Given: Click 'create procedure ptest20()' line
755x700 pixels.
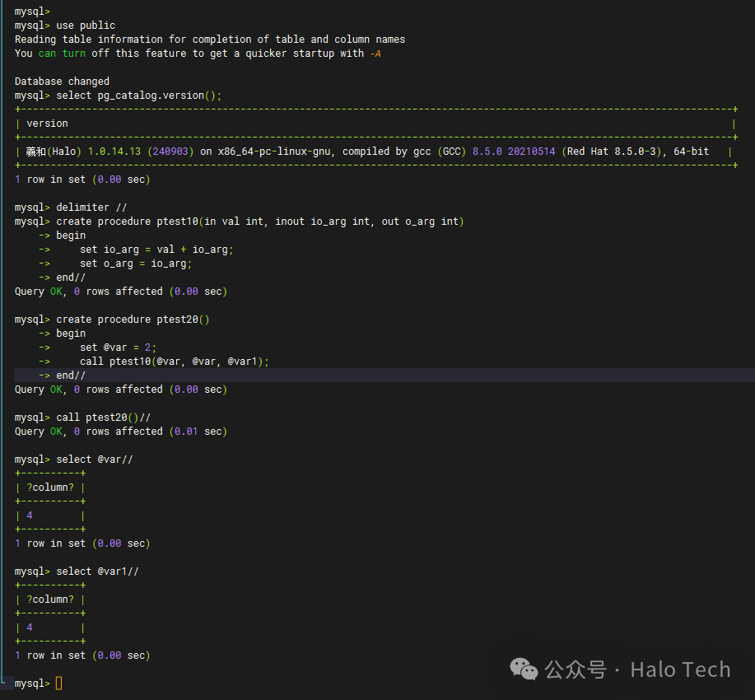Looking at the screenshot, I should [x=133, y=320].
